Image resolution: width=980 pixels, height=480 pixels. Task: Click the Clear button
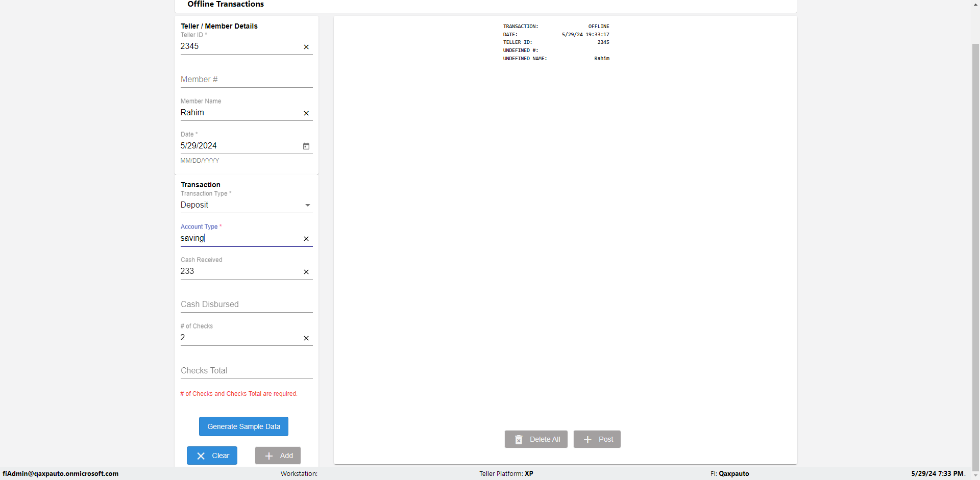pyautogui.click(x=212, y=456)
